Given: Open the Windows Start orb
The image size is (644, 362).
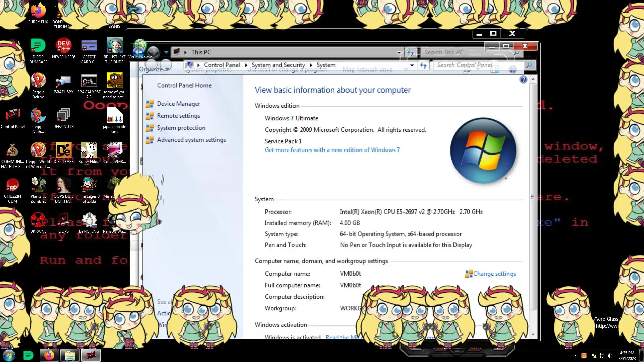Looking at the screenshot, I should pyautogui.click(x=9, y=355).
